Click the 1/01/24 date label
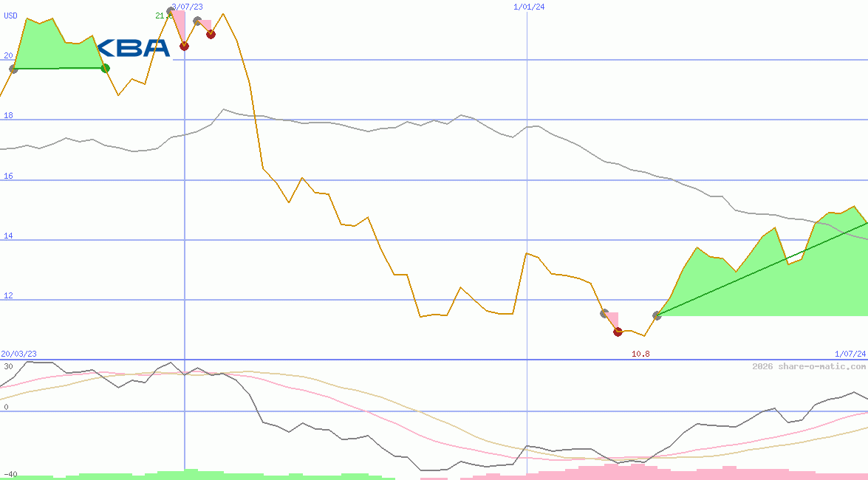Viewport: 868px width, 480px height. click(x=529, y=7)
